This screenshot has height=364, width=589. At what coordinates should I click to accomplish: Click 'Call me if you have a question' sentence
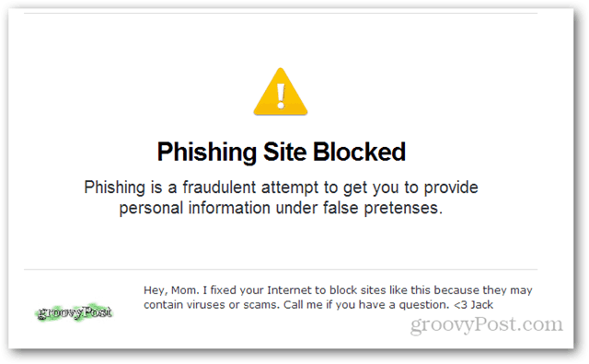pyautogui.click(x=366, y=304)
